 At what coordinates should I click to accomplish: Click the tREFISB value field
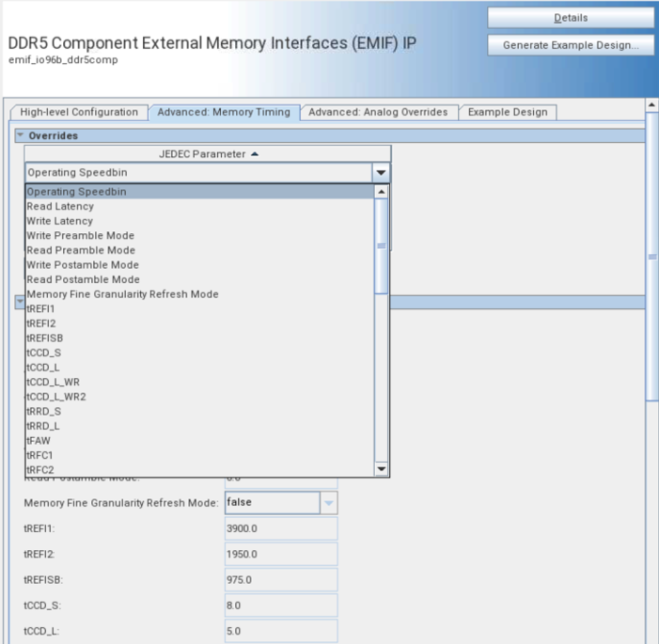tap(280, 580)
